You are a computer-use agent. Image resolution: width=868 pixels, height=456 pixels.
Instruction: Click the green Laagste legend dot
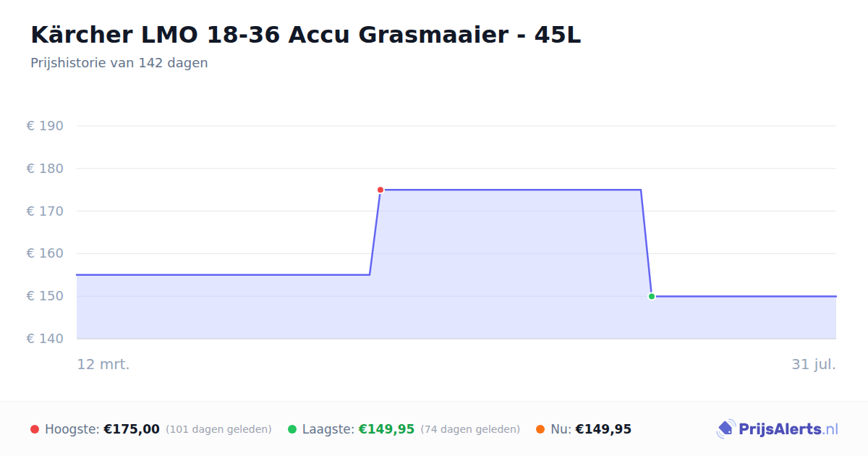point(292,429)
